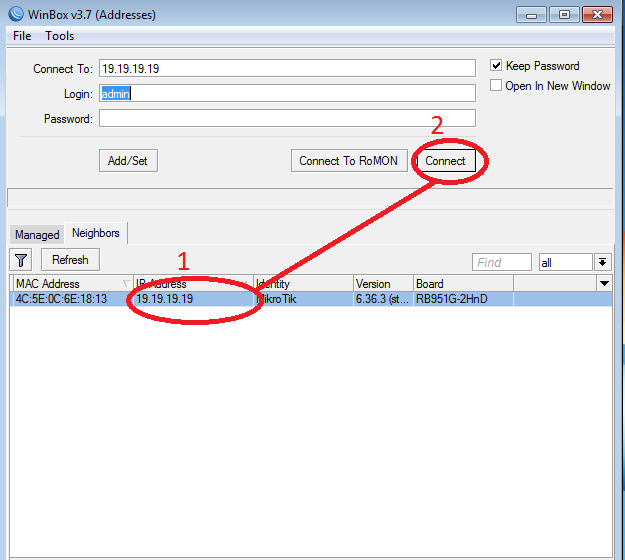Switch to the Managed tab
The image size is (625, 560).
click(x=37, y=235)
